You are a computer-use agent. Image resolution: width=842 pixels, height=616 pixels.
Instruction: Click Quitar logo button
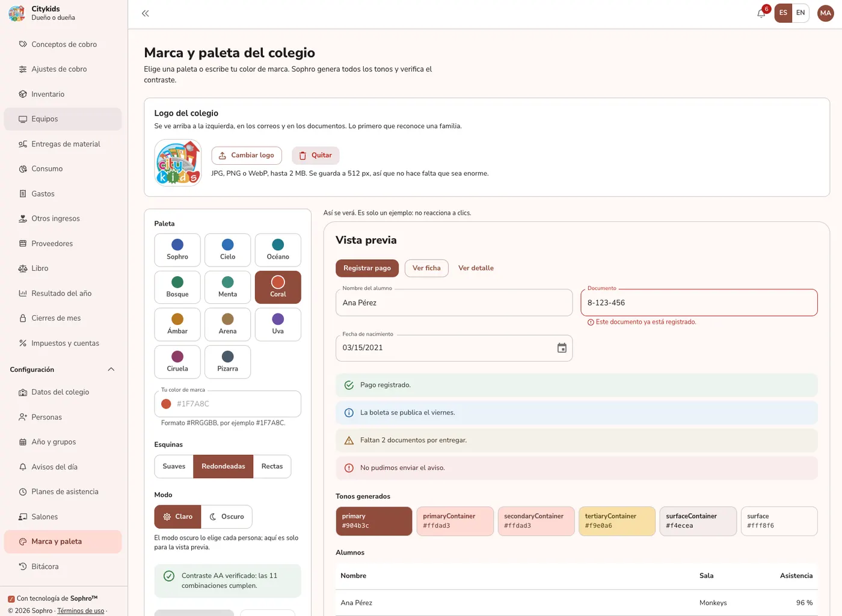click(316, 155)
